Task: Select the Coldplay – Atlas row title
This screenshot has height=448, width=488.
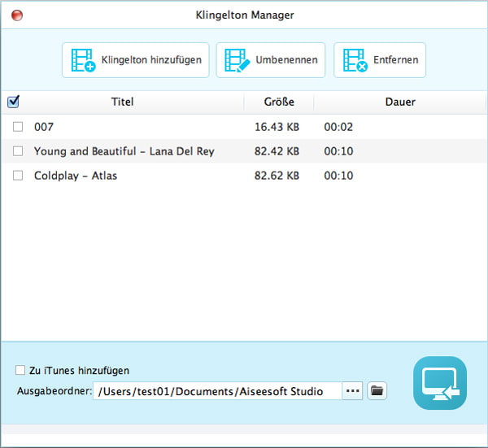Action: pyautogui.click(x=76, y=176)
